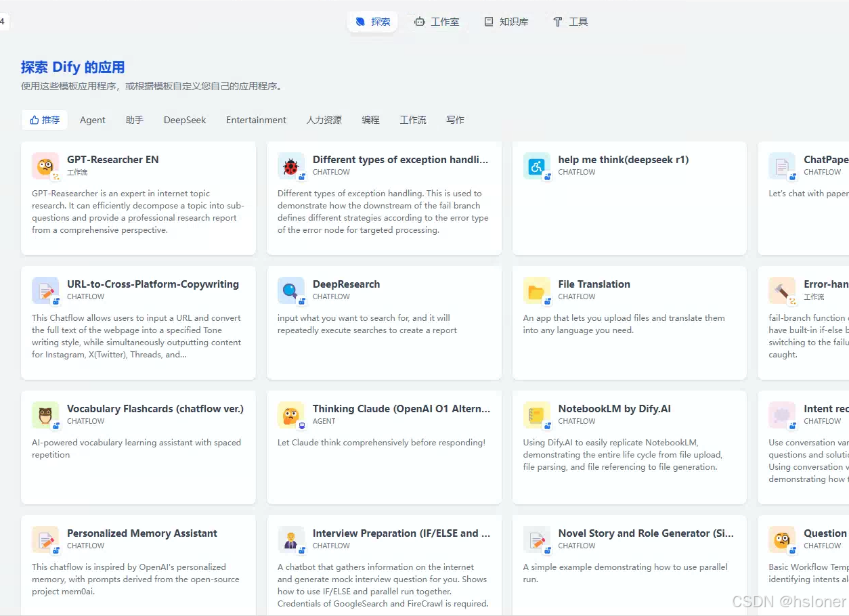Click the Error-handling hammer icon
Viewport: 849px width, 616px height.
[x=782, y=290]
